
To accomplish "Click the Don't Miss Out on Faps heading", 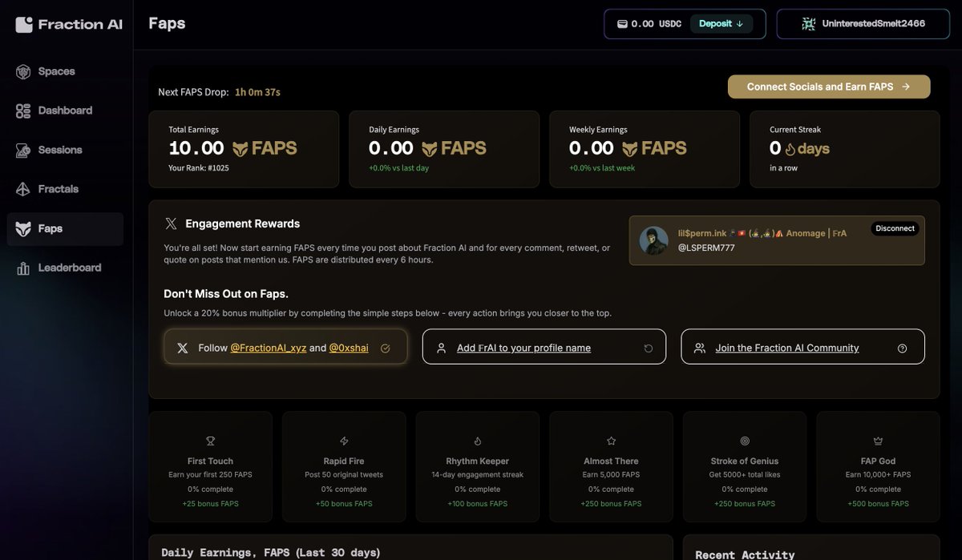I will tap(226, 294).
